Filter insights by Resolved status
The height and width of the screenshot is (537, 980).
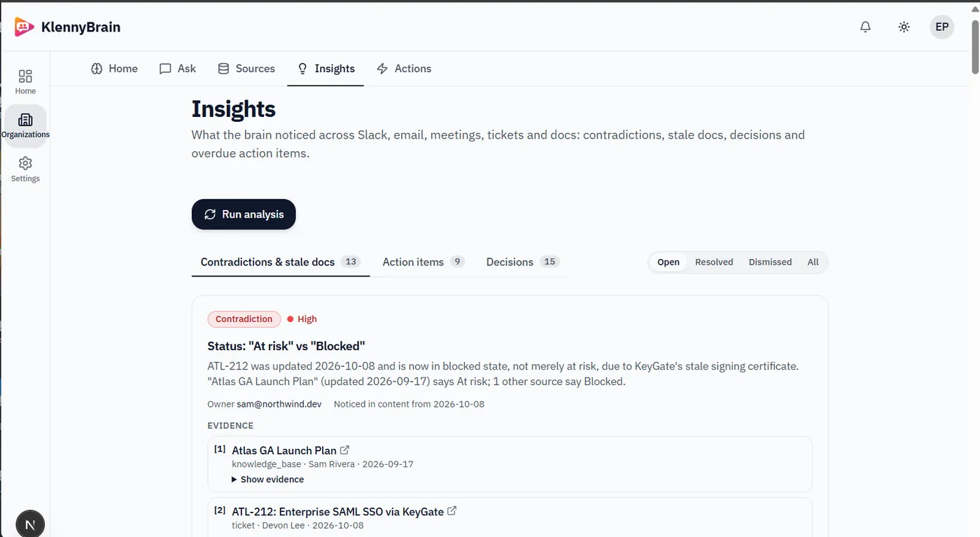click(714, 262)
